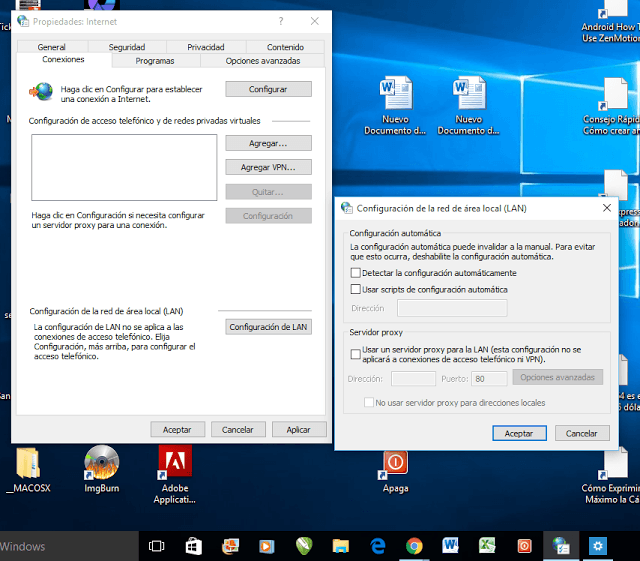The height and width of the screenshot is (561, 640).
Task: Open Google Chrome from the taskbar
Action: (413, 546)
